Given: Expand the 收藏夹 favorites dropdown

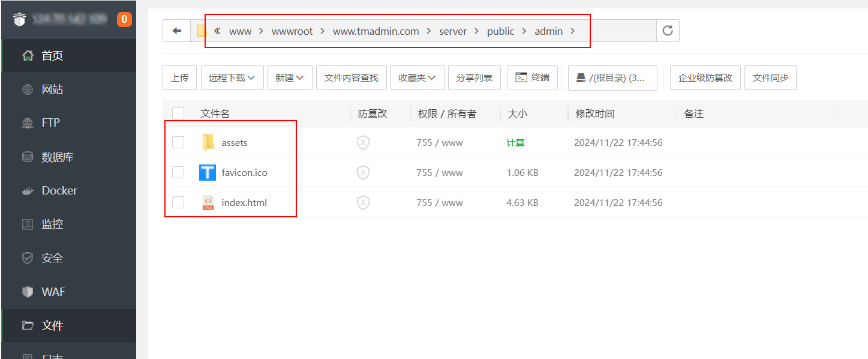Looking at the screenshot, I should tap(417, 77).
